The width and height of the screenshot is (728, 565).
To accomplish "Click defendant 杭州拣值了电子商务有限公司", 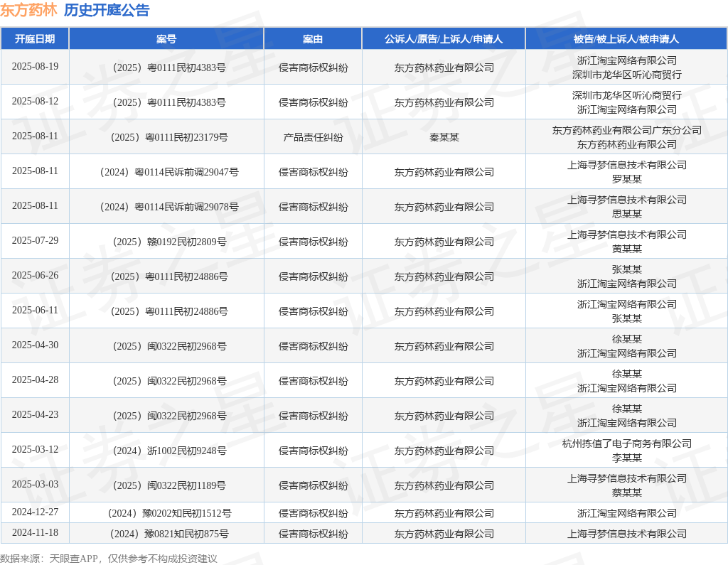I will pos(627,444).
